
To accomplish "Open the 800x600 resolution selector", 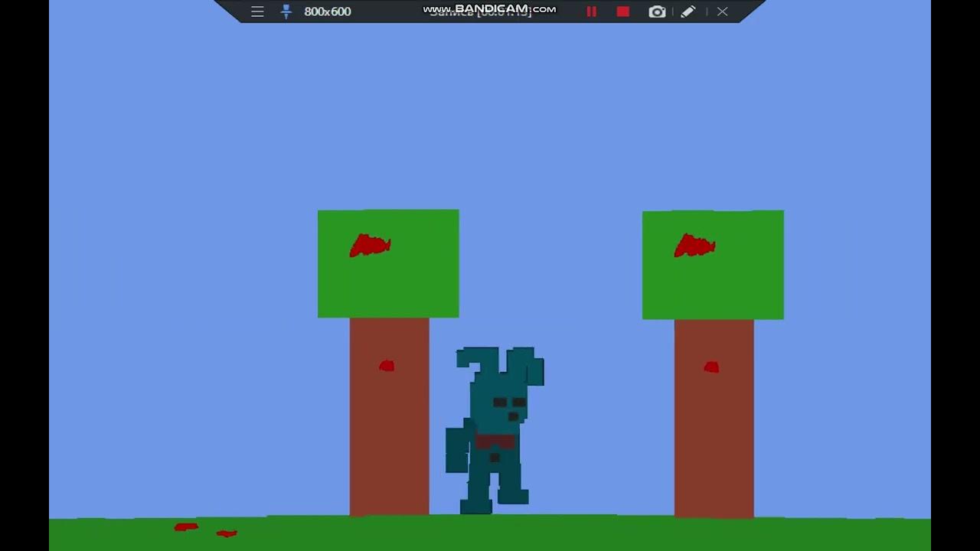I will click(327, 11).
